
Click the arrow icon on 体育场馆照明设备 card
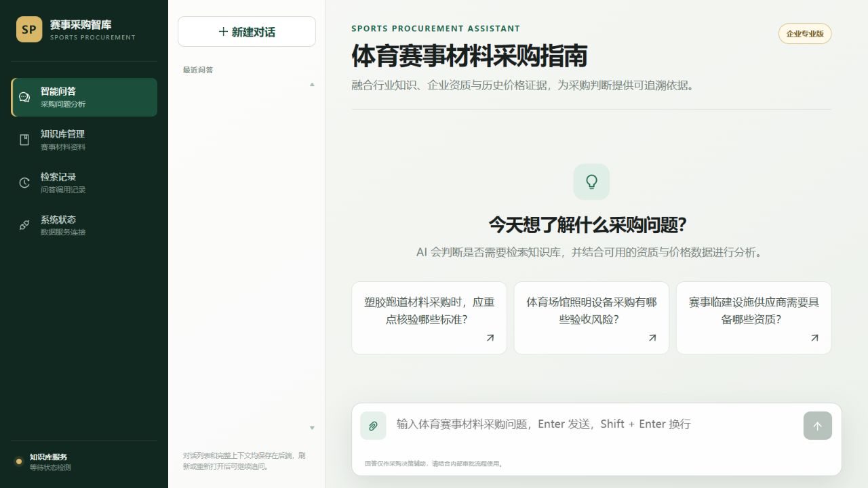pyautogui.click(x=652, y=338)
